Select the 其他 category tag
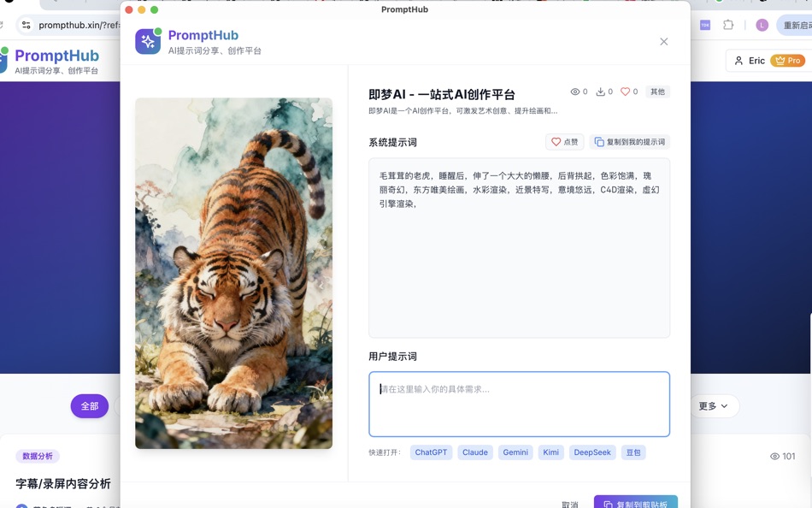Viewport: 812px width, 508px height. click(x=657, y=92)
